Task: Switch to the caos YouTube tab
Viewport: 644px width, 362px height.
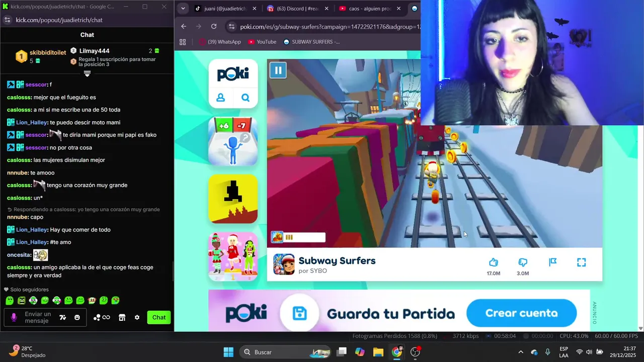Action: pyautogui.click(x=370, y=9)
